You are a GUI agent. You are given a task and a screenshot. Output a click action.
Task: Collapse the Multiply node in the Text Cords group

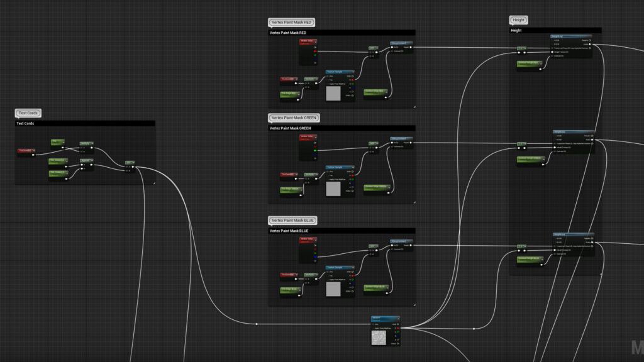click(x=92, y=143)
